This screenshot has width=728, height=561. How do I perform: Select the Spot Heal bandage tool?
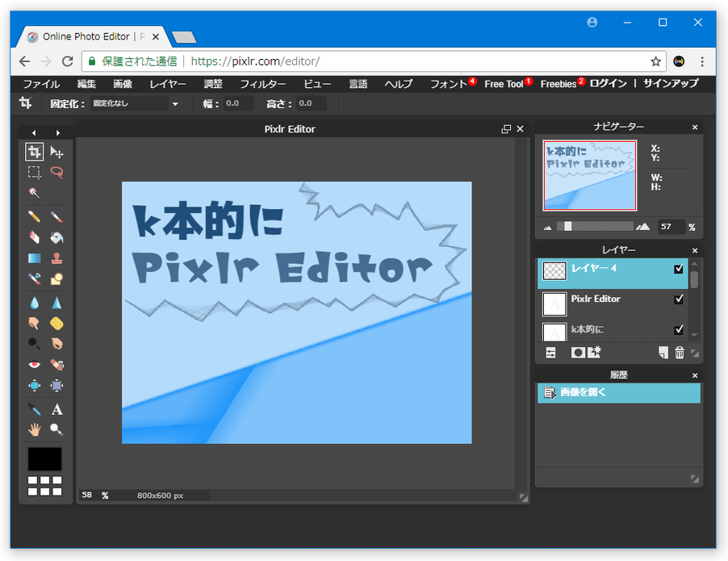tap(56, 365)
